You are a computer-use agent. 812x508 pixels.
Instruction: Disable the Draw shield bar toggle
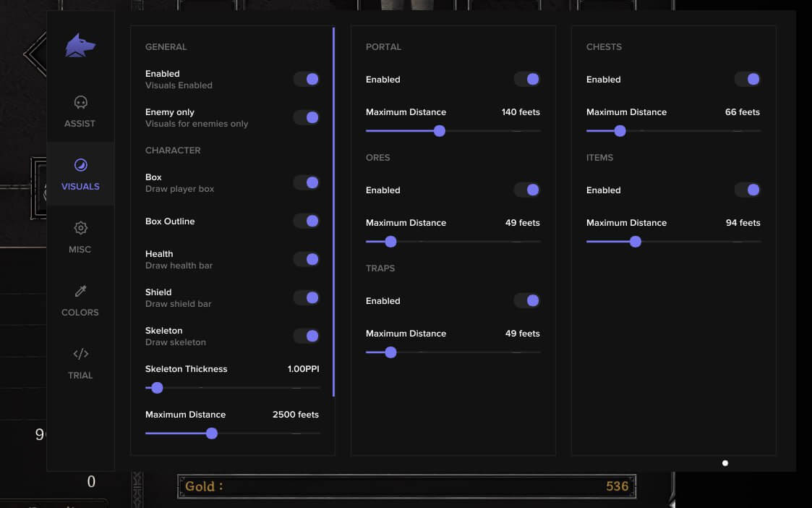tap(307, 297)
